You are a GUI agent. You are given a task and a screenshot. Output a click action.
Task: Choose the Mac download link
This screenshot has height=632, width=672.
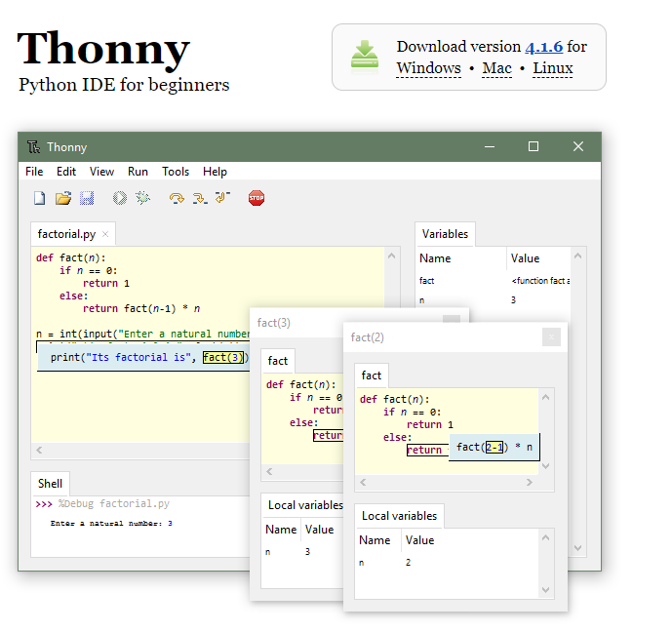click(496, 68)
